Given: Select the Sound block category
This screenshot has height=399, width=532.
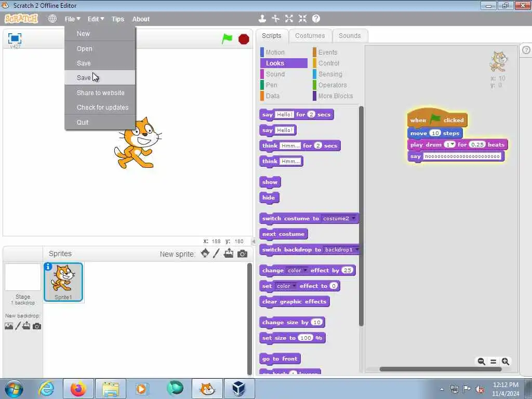Looking at the screenshot, I should 284,74.
